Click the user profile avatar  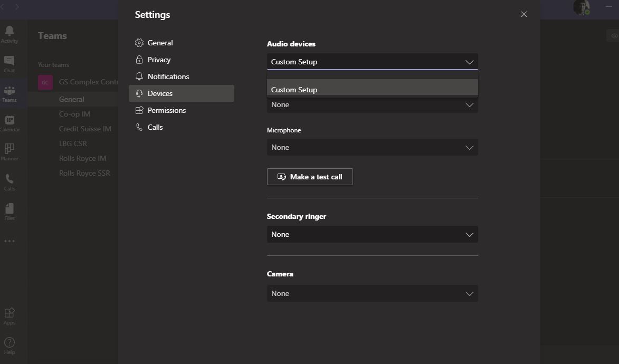581,7
